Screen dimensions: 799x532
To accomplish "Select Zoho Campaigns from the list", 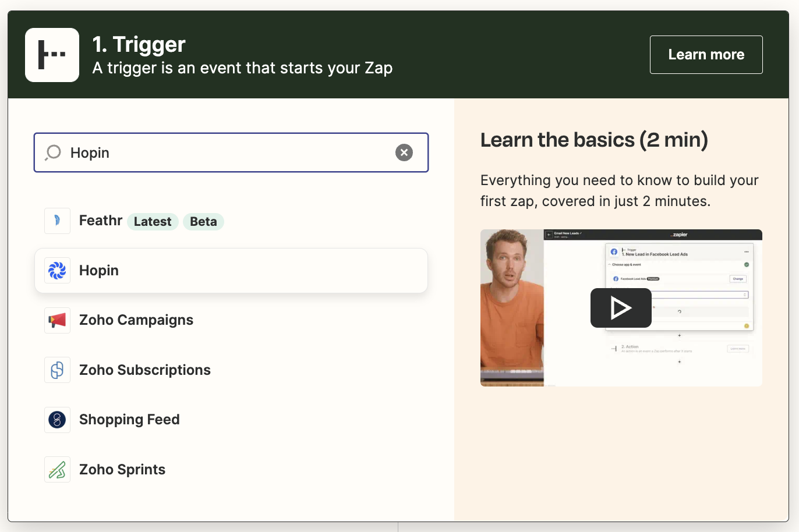I will click(231, 320).
